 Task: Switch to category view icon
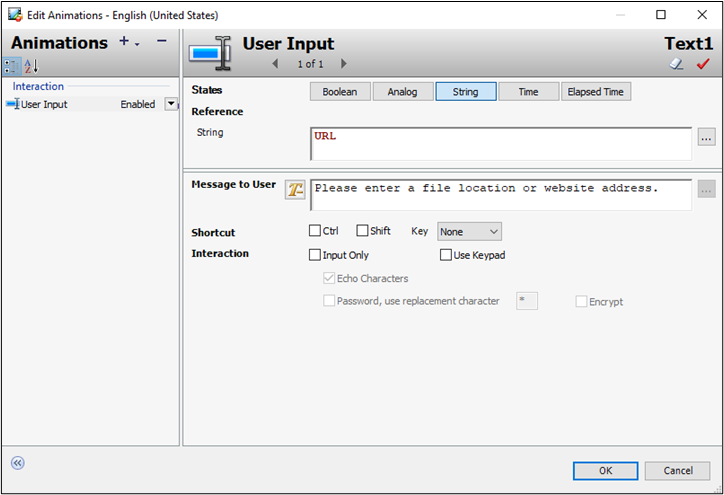12,66
